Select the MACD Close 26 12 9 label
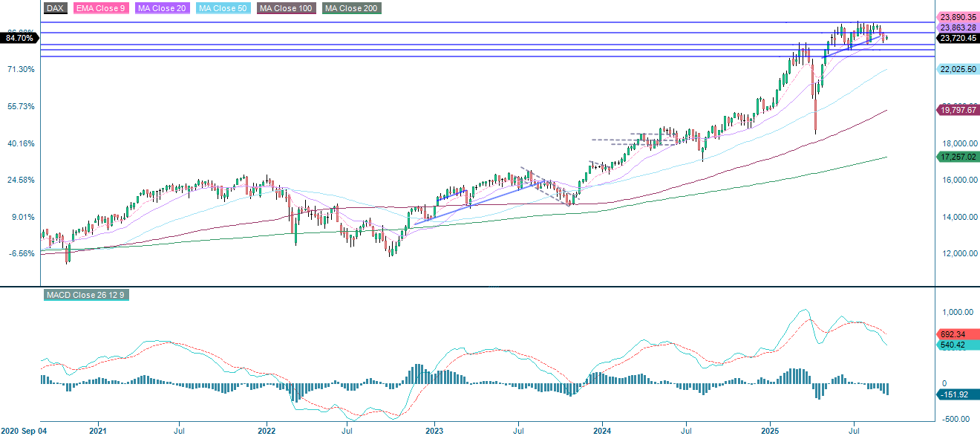980x436 pixels. pos(88,295)
